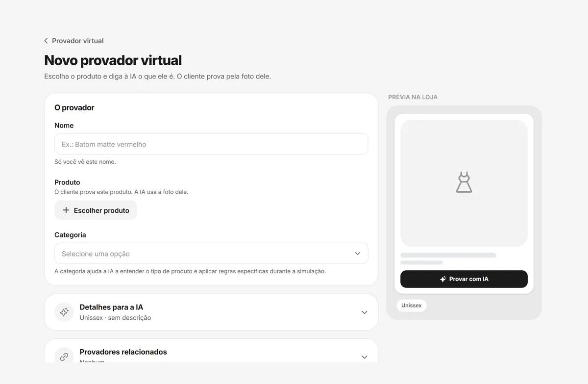
Task: Click the Categoria field label
Action: click(70, 235)
